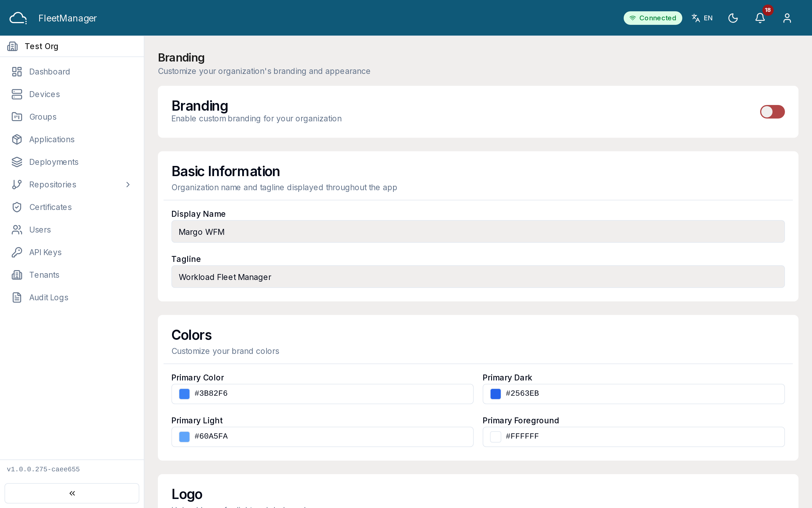This screenshot has width=812, height=508.
Task: Click the FleetManager cloud logo icon
Action: click(x=18, y=18)
